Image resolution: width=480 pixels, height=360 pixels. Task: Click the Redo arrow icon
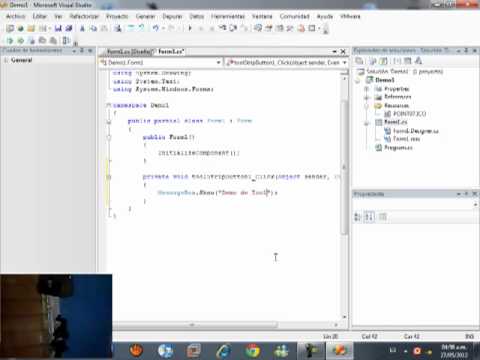point(171,28)
